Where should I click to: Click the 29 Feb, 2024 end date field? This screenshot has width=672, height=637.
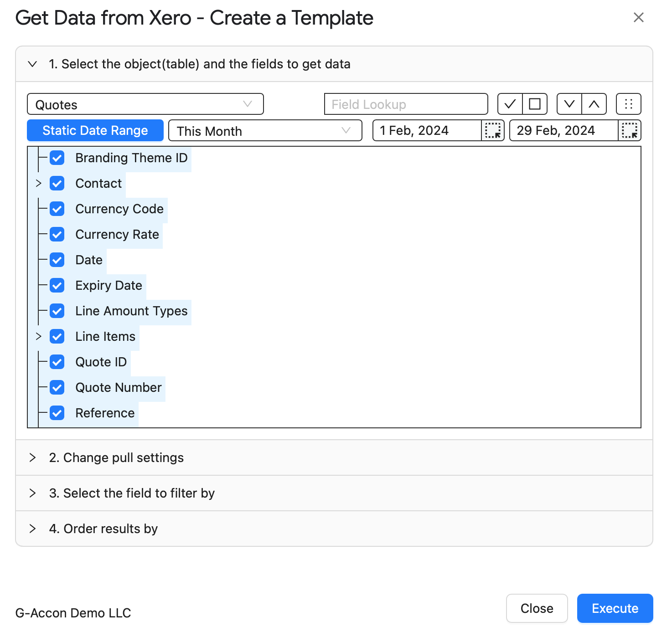(x=564, y=130)
